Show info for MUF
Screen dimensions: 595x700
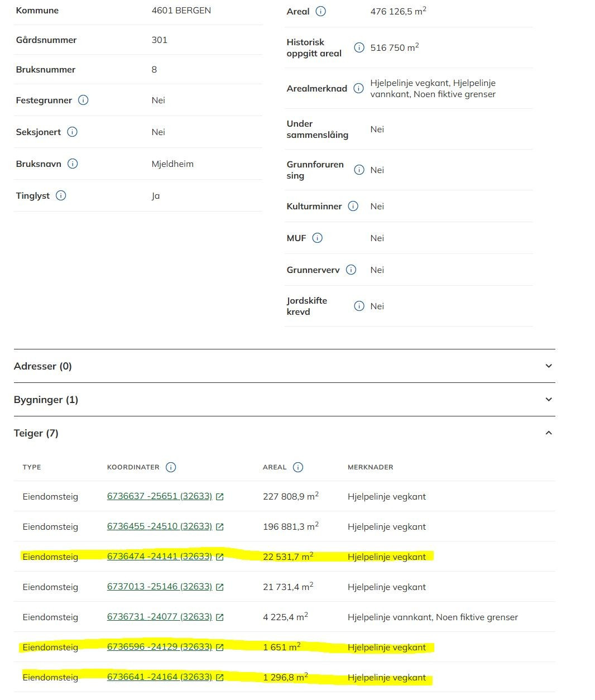click(x=318, y=238)
